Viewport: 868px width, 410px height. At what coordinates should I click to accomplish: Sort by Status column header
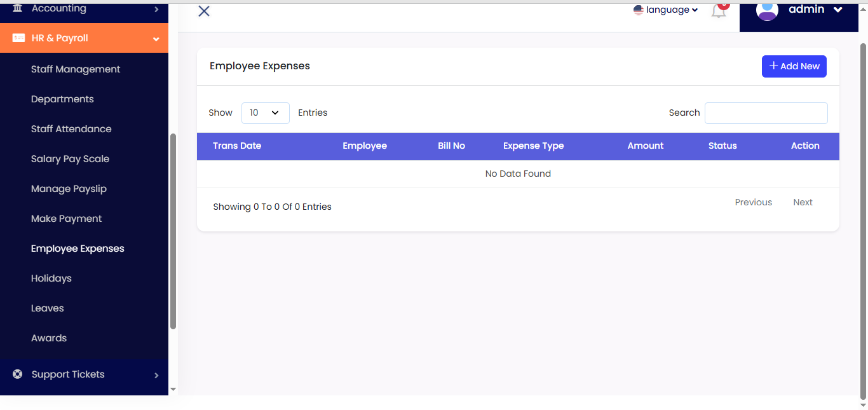(722, 146)
